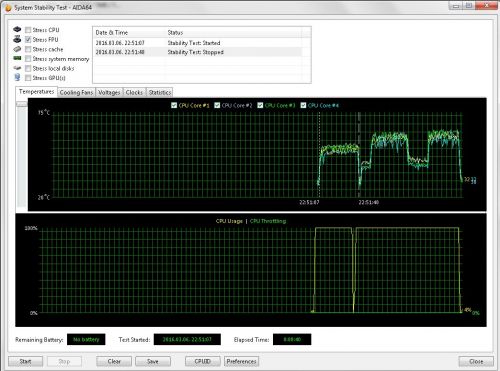The height and width of the screenshot is (371, 500).
Task: Click the Elapsed Time value field
Action: 292,340
